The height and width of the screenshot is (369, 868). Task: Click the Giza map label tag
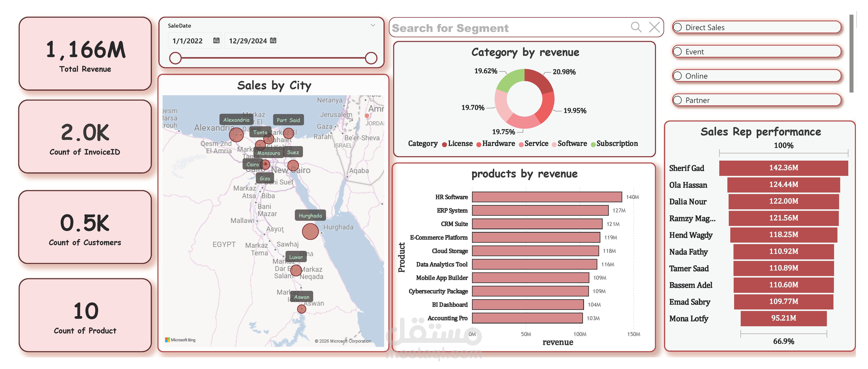265,178
